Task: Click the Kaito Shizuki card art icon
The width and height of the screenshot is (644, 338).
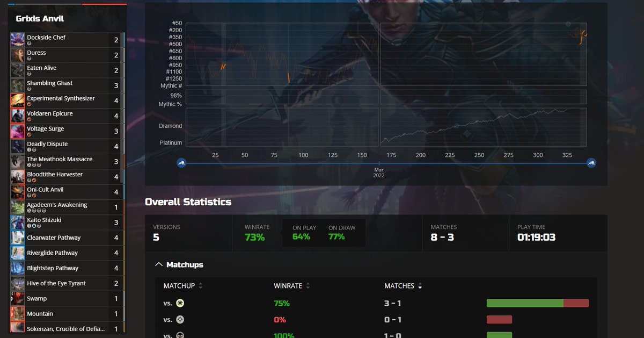Action: pyautogui.click(x=18, y=222)
